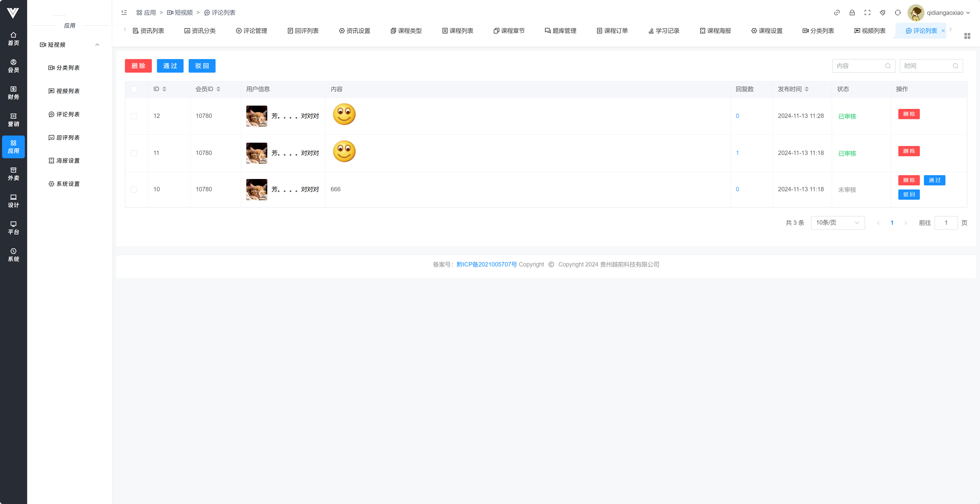980x504 pixels.
Task: Click the sidebar collapse icon in header
Action: pyautogui.click(x=124, y=13)
